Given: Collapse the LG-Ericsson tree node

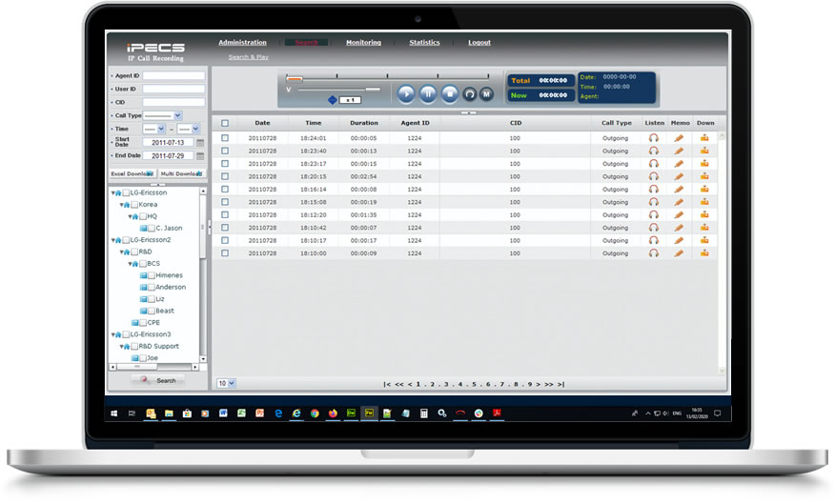Looking at the screenshot, I should click(x=112, y=192).
